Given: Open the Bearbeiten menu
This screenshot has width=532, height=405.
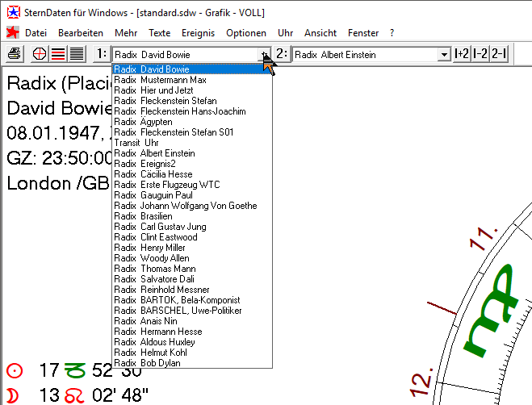Looking at the screenshot, I should (81, 33).
